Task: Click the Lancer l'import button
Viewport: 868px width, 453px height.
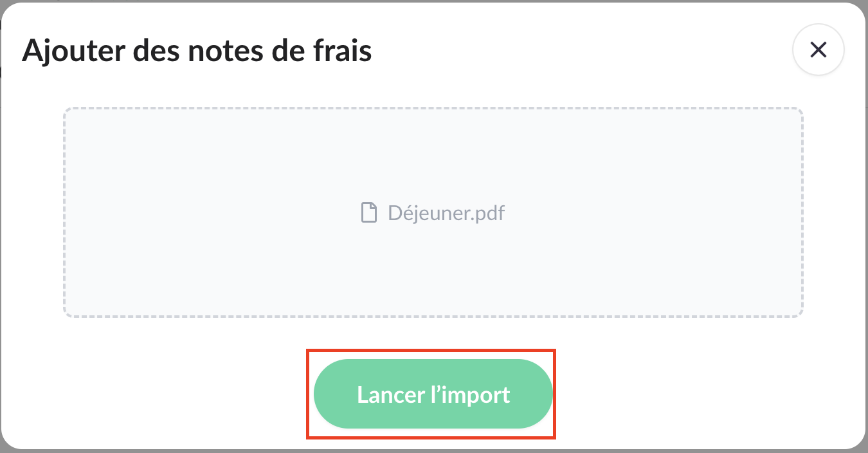Action: tap(433, 394)
